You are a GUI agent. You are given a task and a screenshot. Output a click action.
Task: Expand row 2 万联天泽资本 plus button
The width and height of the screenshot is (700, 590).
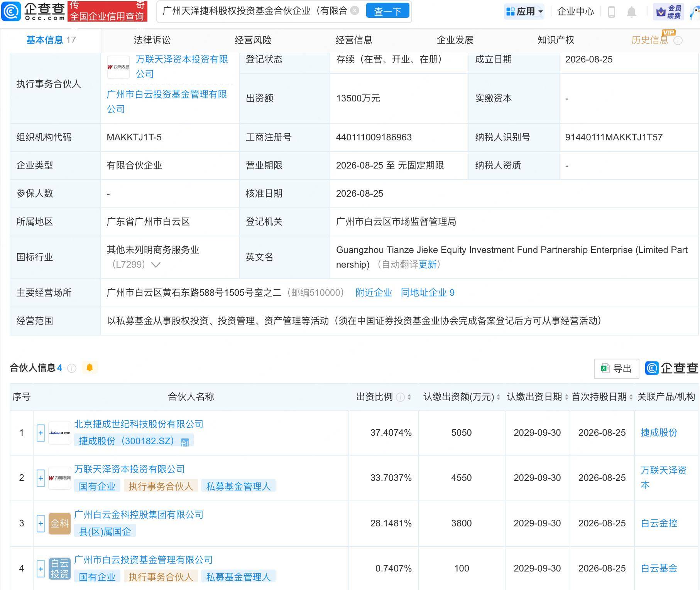coord(41,479)
